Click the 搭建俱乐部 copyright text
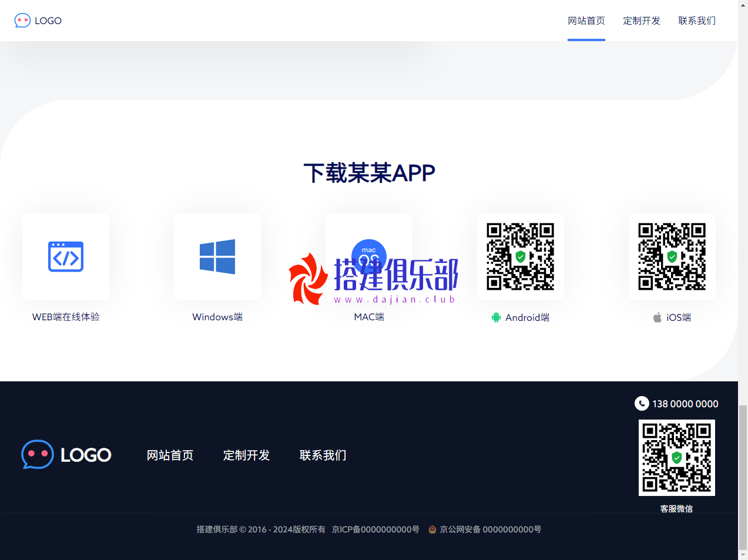 pyautogui.click(x=261, y=529)
